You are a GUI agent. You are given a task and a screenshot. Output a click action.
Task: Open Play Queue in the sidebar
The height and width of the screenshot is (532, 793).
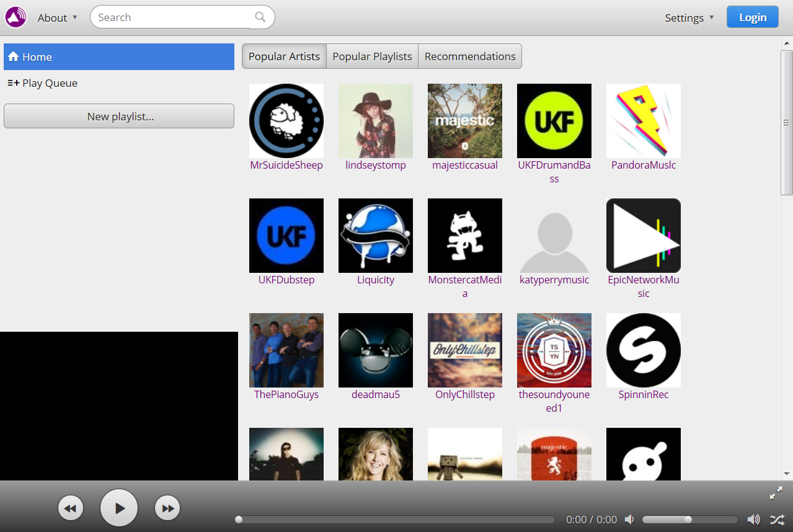point(119,83)
